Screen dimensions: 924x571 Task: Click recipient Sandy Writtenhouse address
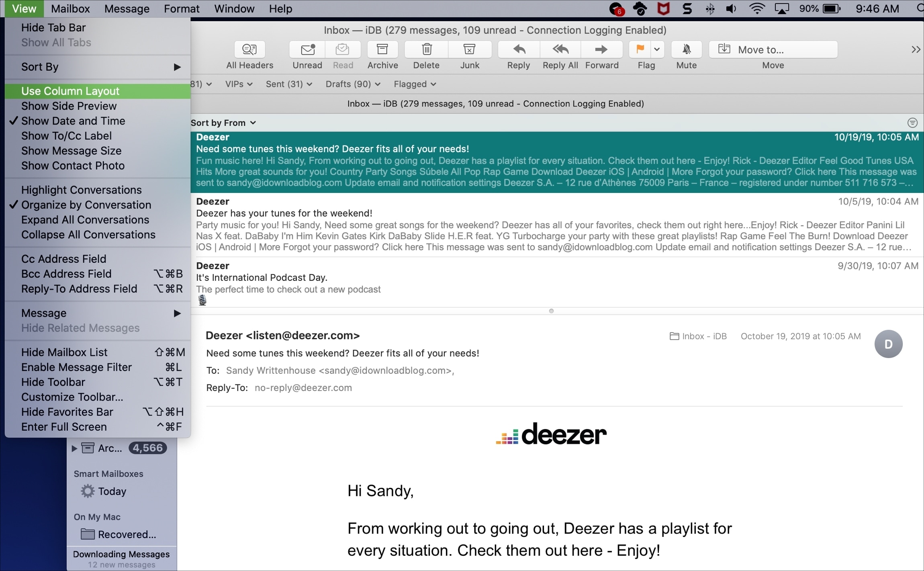(340, 370)
